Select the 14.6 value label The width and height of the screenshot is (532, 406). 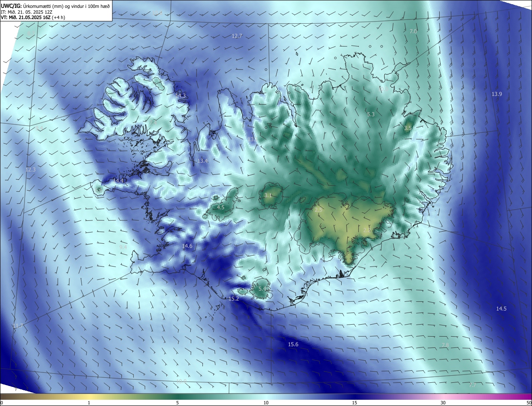pyautogui.click(x=187, y=246)
